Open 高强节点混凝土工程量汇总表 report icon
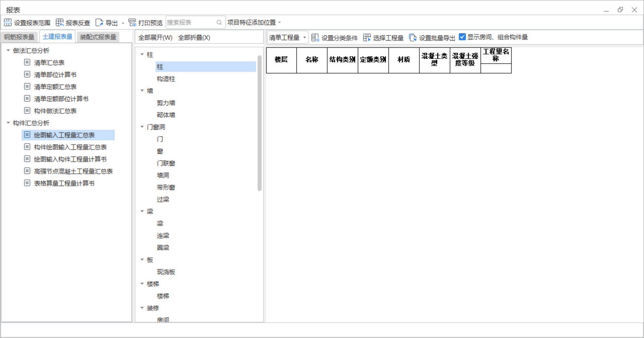Viewport: 644px width, 338px height. pos(27,171)
